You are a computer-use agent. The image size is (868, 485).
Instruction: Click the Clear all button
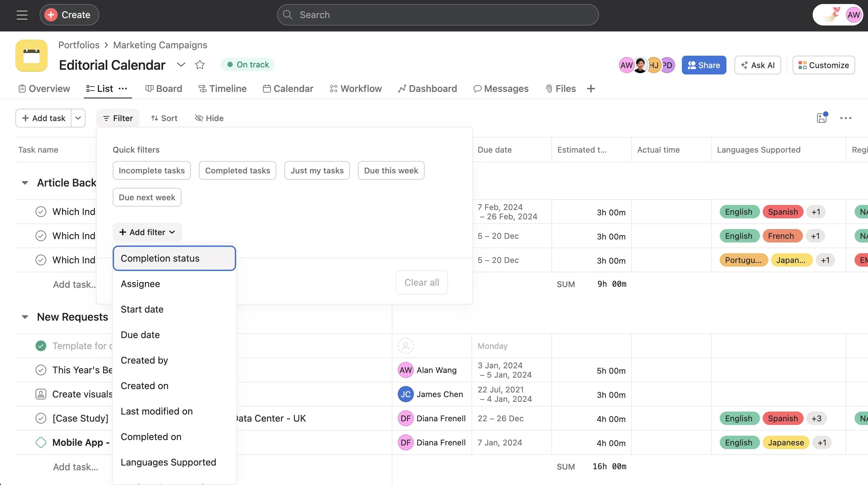click(x=422, y=282)
